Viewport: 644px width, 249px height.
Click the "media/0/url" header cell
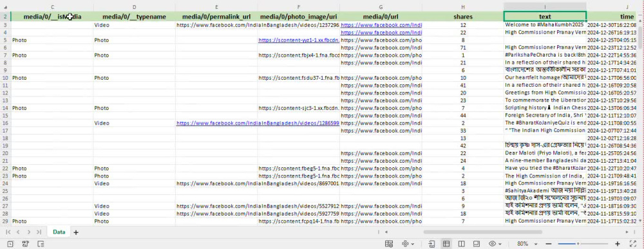(381, 17)
